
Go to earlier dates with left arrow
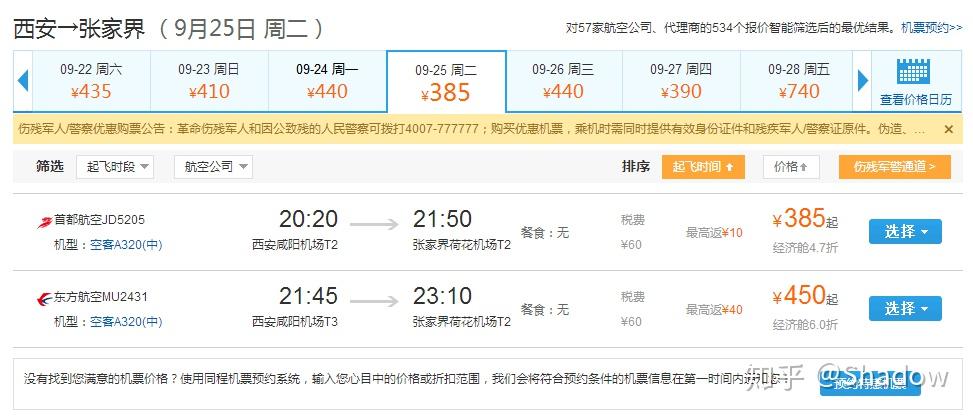(23, 81)
